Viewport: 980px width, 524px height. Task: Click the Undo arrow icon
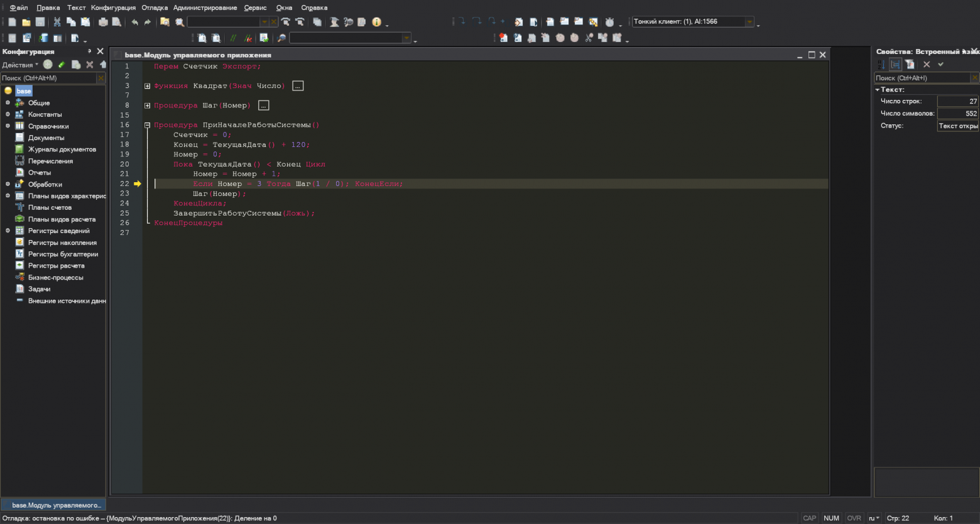[134, 22]
